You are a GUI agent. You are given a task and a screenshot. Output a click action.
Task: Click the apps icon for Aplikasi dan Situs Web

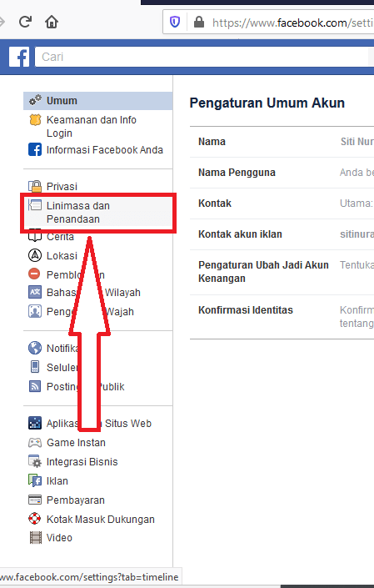pos(35,423)
